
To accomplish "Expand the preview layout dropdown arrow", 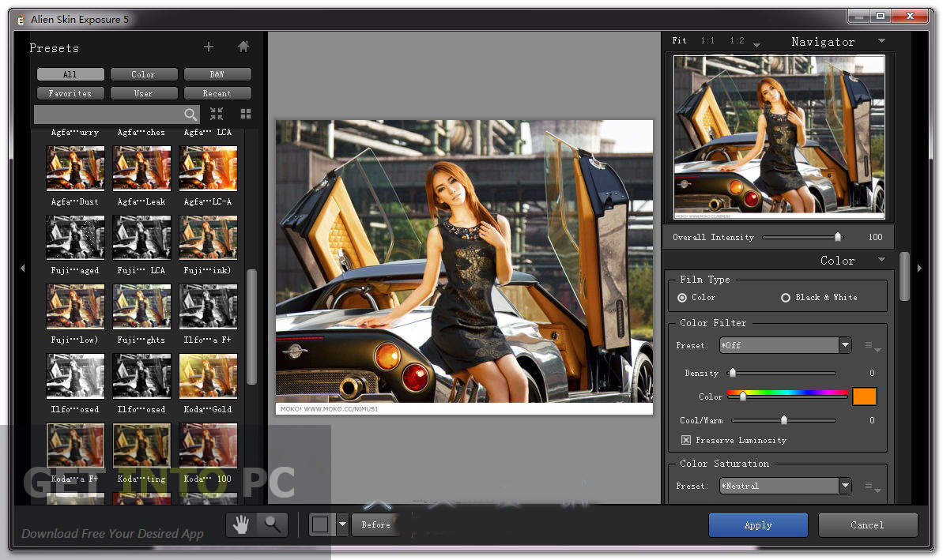I will (x=342, y=524).
